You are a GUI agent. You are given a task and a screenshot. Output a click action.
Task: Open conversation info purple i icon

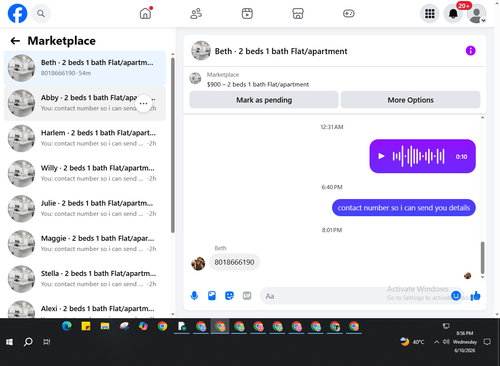click(470, 51)
